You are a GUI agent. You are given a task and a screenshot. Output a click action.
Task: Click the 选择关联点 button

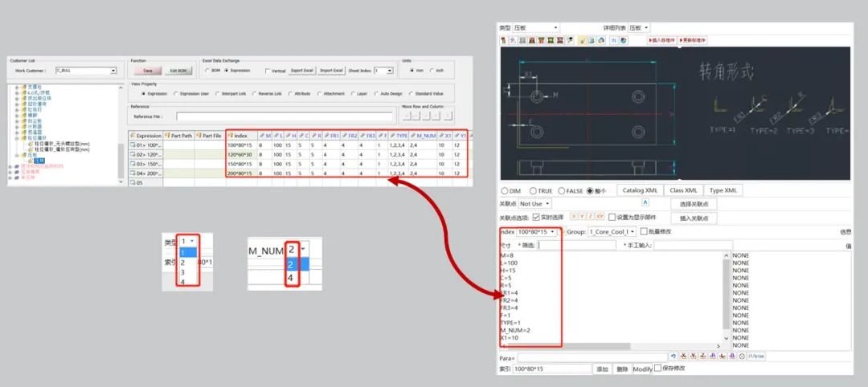[x=694, y=204]
